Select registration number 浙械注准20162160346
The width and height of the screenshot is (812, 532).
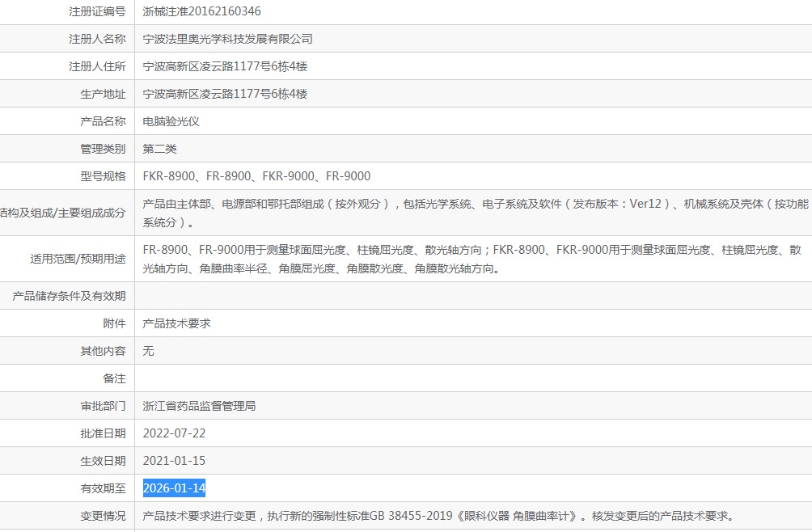(201, 11)
